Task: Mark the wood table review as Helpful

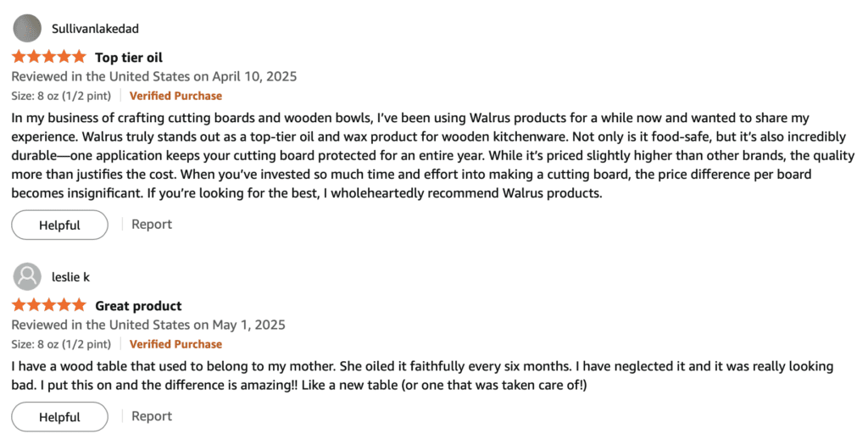Action: [59, 417]
